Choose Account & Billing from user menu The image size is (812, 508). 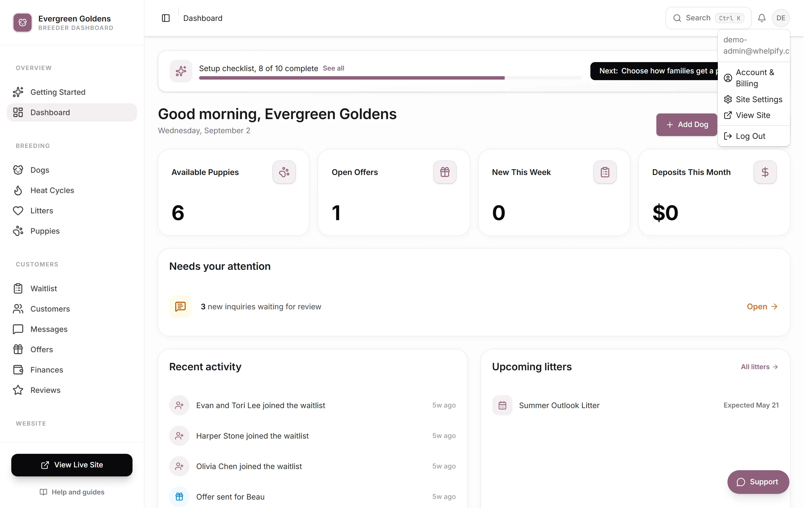(x=754, y=78)
